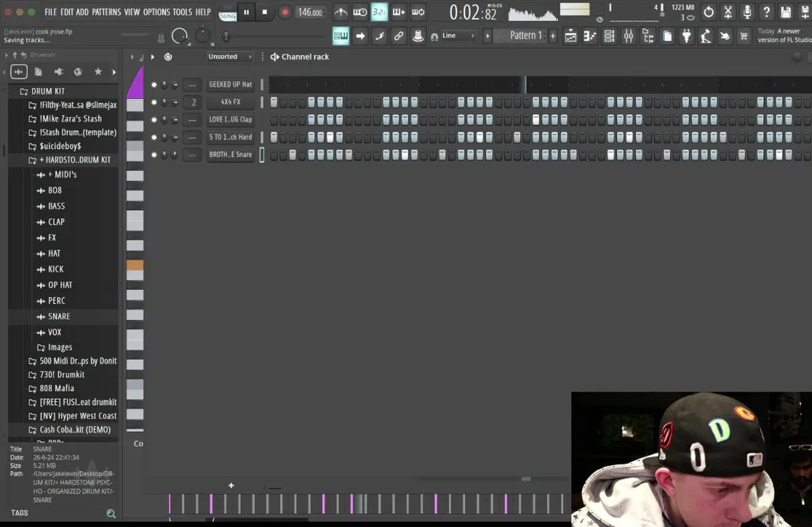
Task: Open the tempo tapper icon
Action: pos(706,36)
